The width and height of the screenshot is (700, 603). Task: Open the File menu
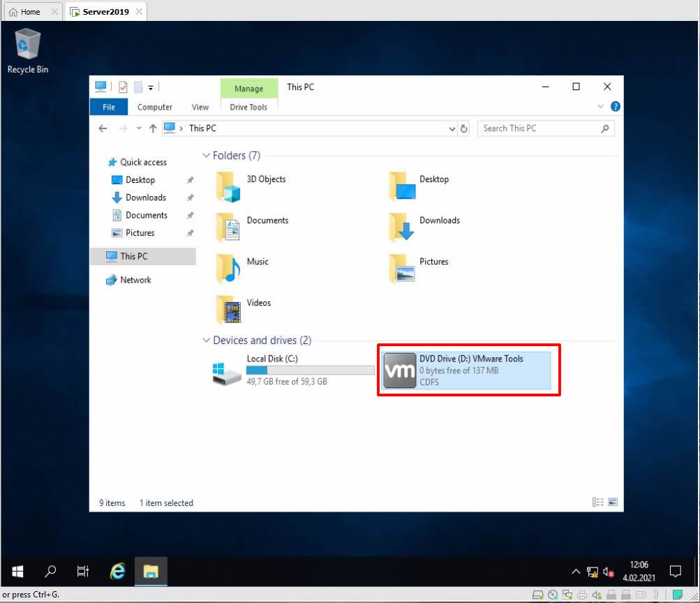click(x=108, y=107)
